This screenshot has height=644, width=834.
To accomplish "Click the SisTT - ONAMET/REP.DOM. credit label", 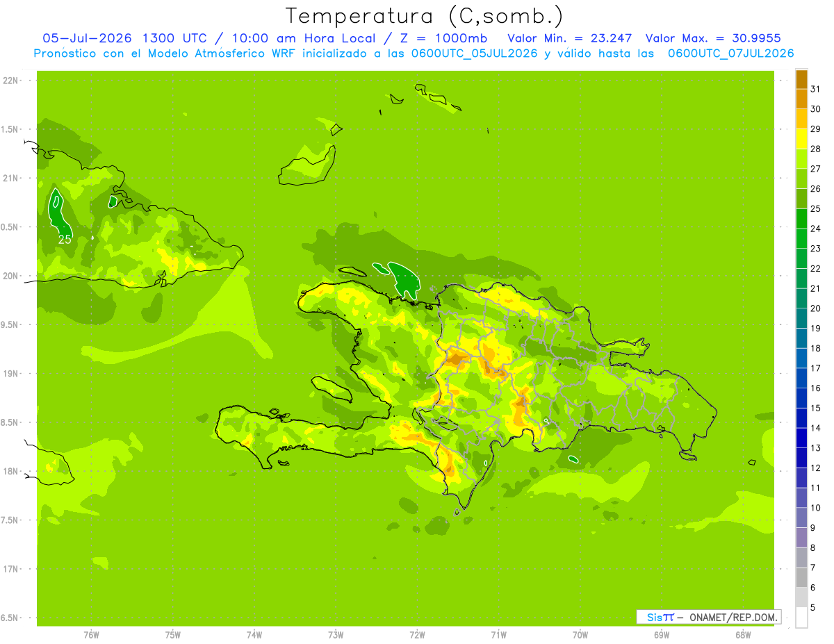I will click(708, 617).
